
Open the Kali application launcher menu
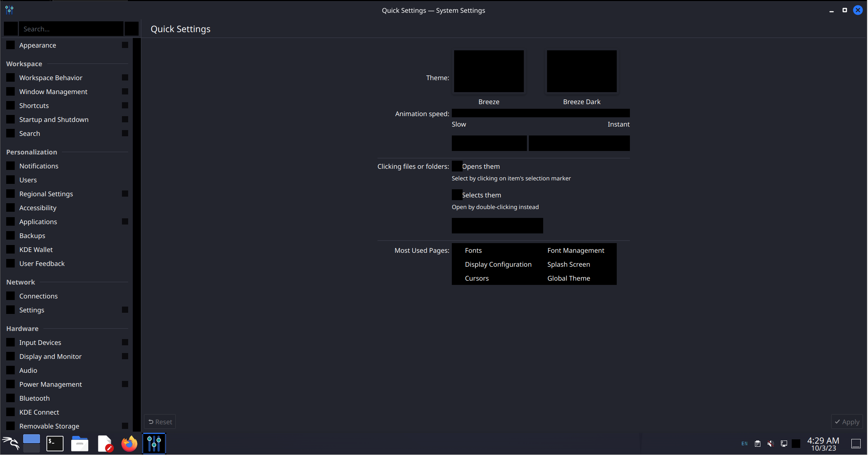[11, 443]
